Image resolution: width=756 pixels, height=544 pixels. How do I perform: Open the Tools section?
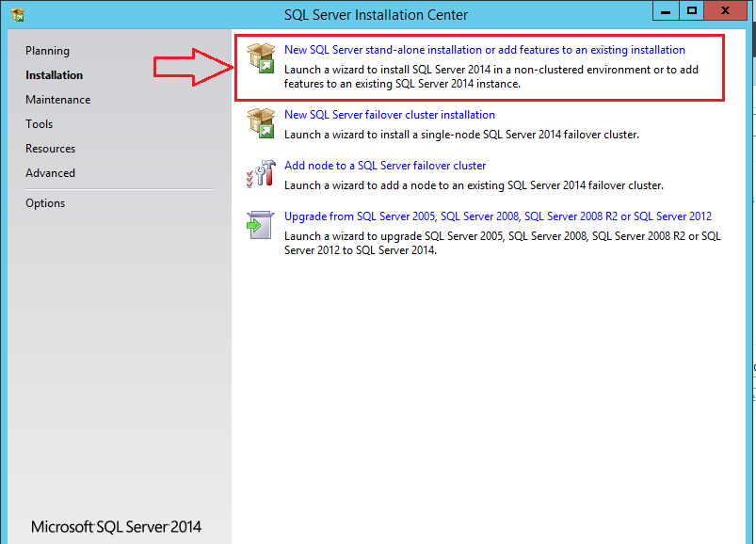(x=39, y=124)
